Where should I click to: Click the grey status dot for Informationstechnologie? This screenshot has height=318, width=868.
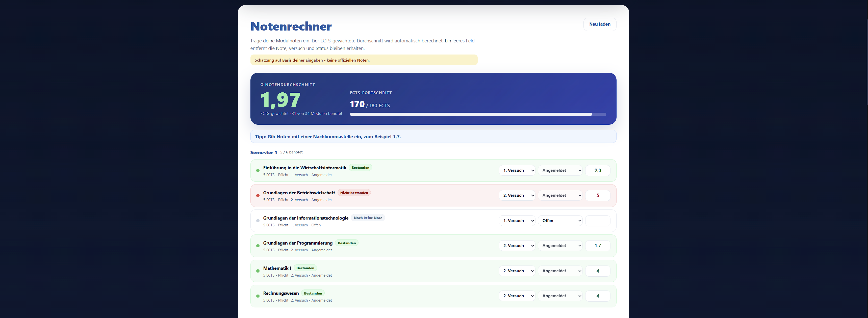pyautogui.click(x=258, y=221)
